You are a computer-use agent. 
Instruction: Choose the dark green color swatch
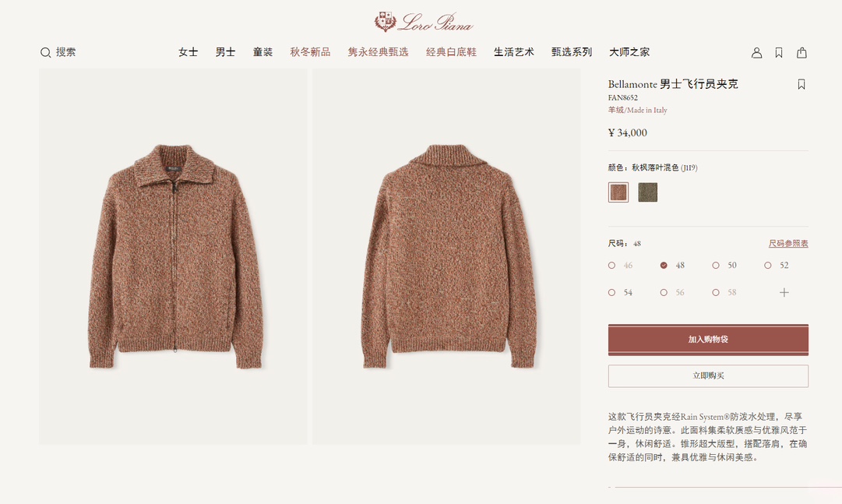(x=647, y=192)
